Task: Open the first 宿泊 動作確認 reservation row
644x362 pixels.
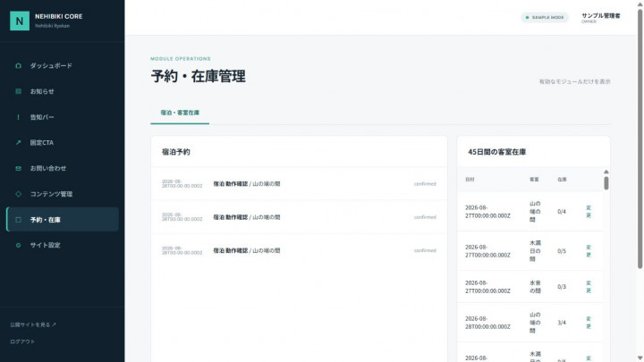Action: 299,183
